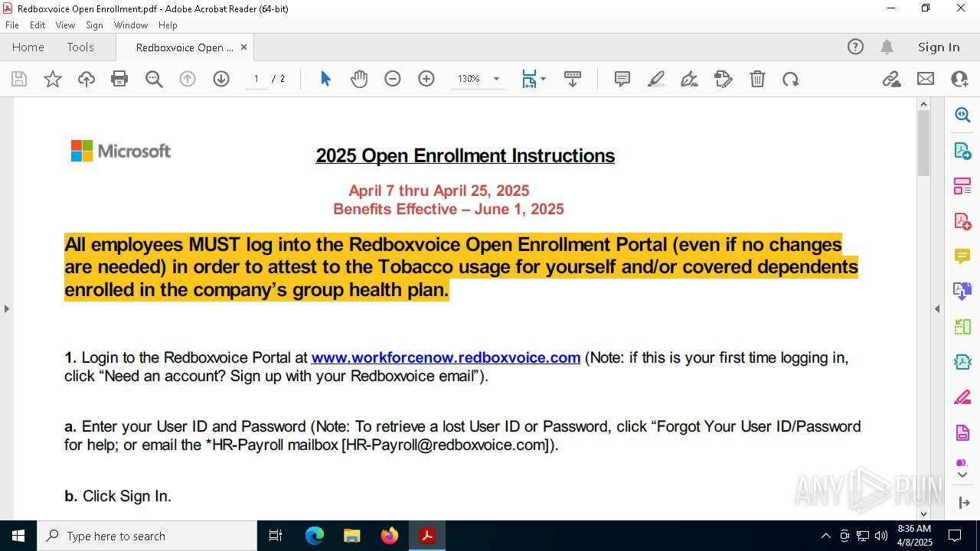Open the sign document pen tool
Viewport: 980px width, 551px height.
689,79
